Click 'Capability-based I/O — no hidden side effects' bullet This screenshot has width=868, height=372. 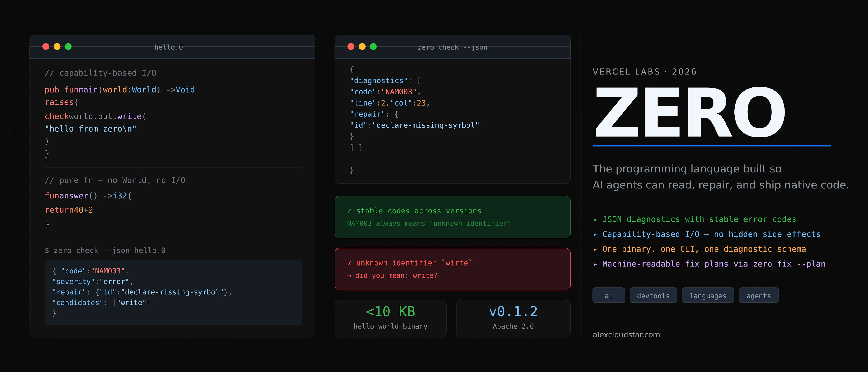[711, 234]
